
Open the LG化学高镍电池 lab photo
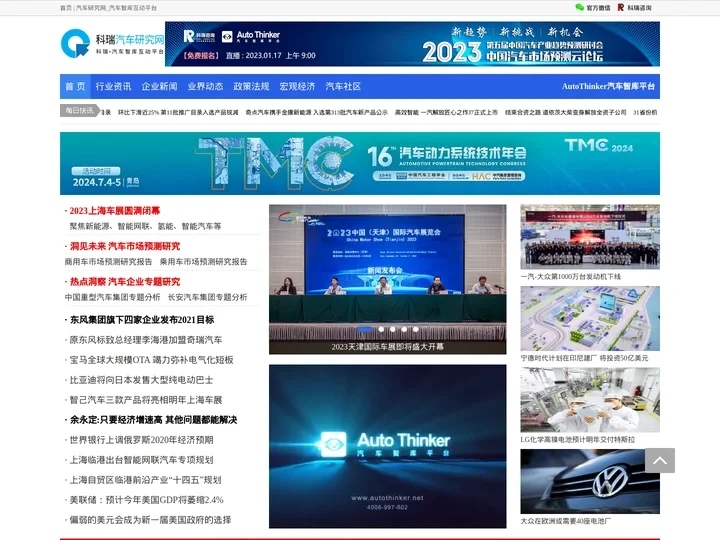pos(590,400)
